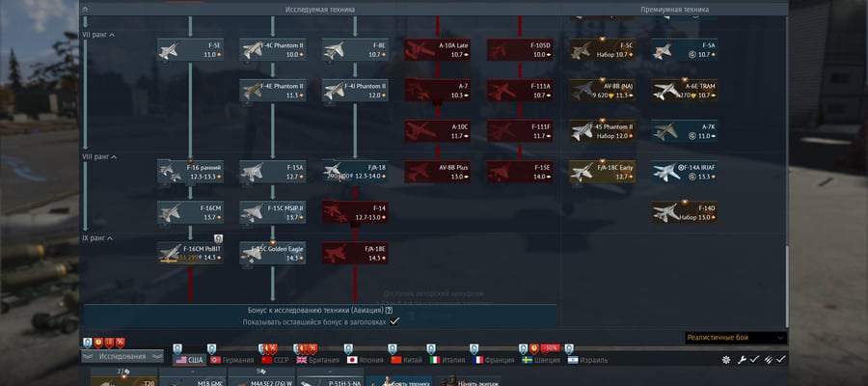868x386 pixels.
Task: Click the clock booster icon above Исследования
Action: click(x=98, y=343)
